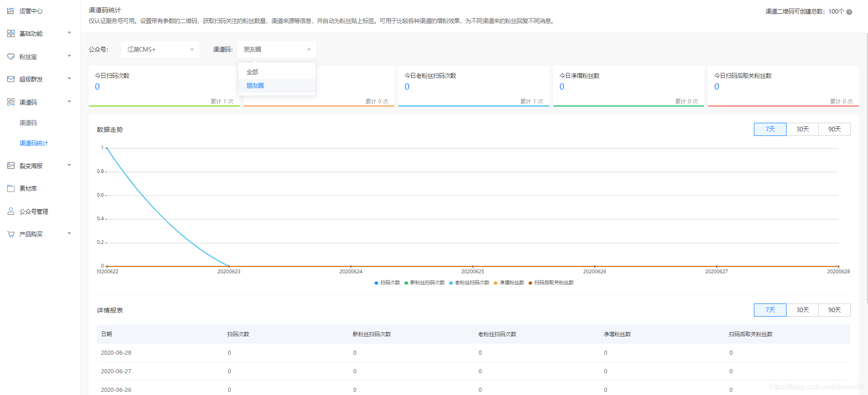Screen dimensions: 868x395
Task: Click chart data point at 20200625
Action: tap(473, 266)
